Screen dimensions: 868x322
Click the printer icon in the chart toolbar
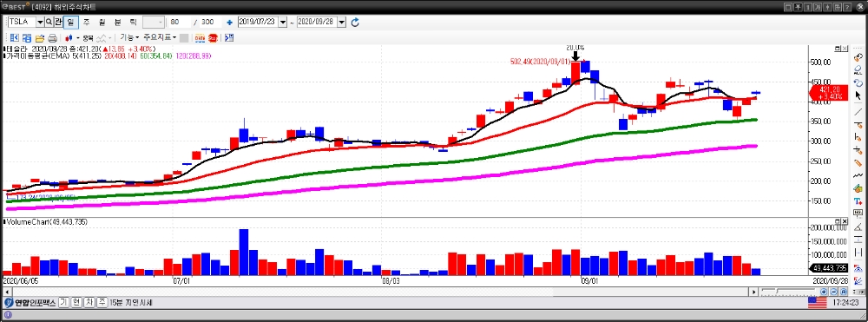point(53,38)
